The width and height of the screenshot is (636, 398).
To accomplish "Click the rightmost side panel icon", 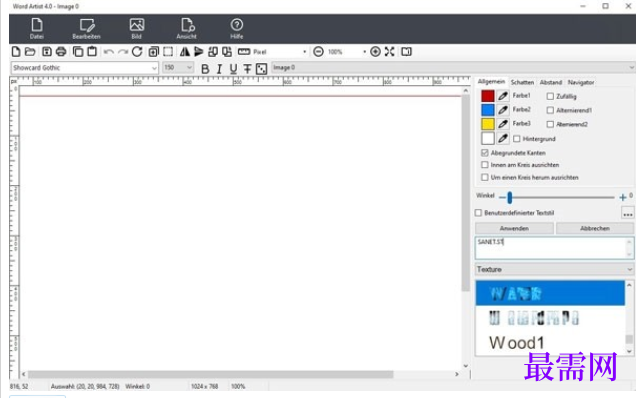I will pos(406,52).
